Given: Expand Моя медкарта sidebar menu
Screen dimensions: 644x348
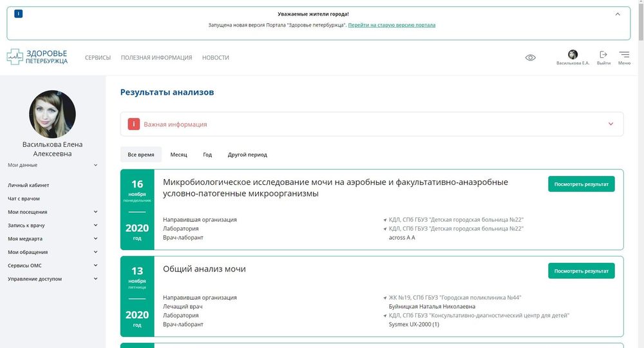Looking at the screenshot, I should coord(95,238).
